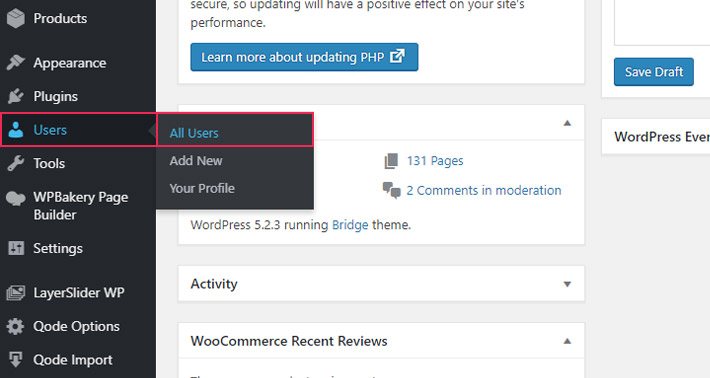Click the Qode Options gear icon
Image resolution: width=710 pixels, height=378 pixels.
[16, 326]
